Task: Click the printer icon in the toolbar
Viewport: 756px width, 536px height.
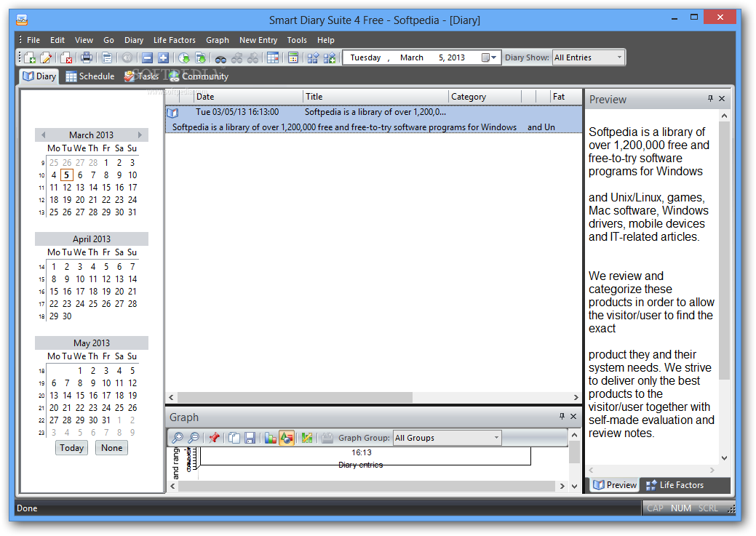Action: [x=87, y=58]
